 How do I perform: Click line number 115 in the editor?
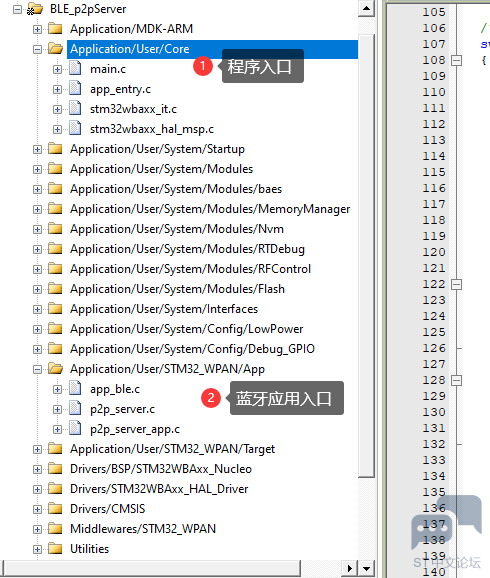coord(434,172)
